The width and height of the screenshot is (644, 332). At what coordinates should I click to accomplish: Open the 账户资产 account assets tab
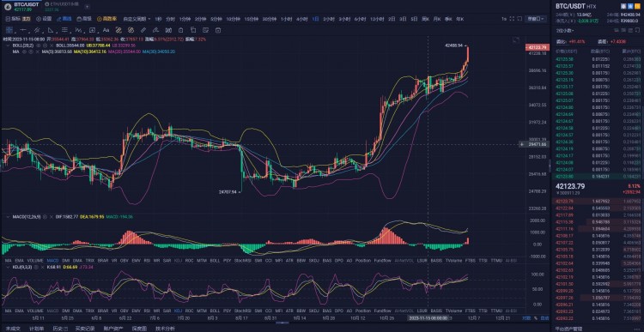[x=113, y=329]
